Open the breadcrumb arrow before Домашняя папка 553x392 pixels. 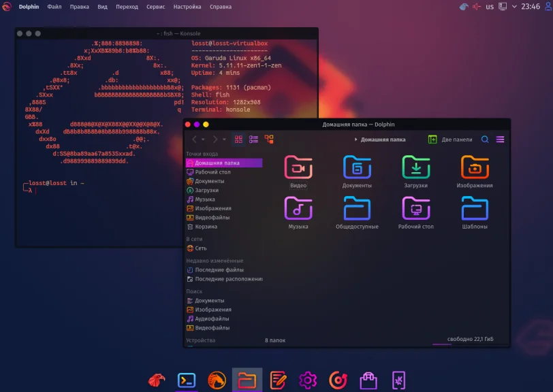[355, 139]
